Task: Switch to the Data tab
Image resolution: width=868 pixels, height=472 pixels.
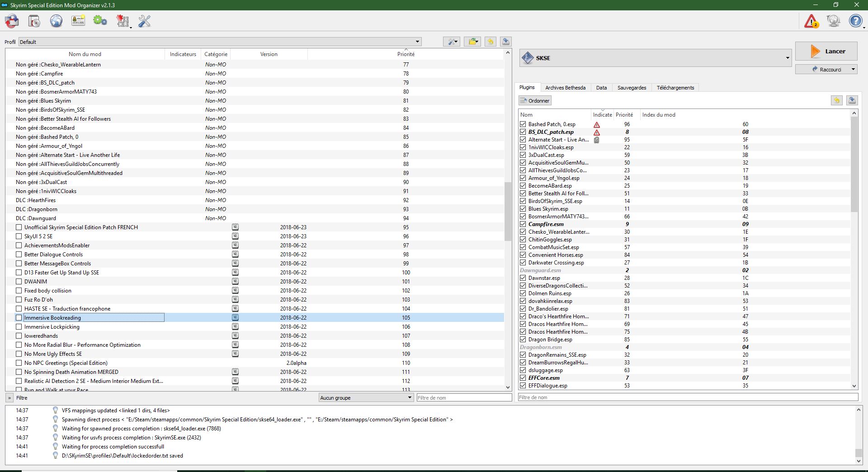Action: click(x=601, y=88)
